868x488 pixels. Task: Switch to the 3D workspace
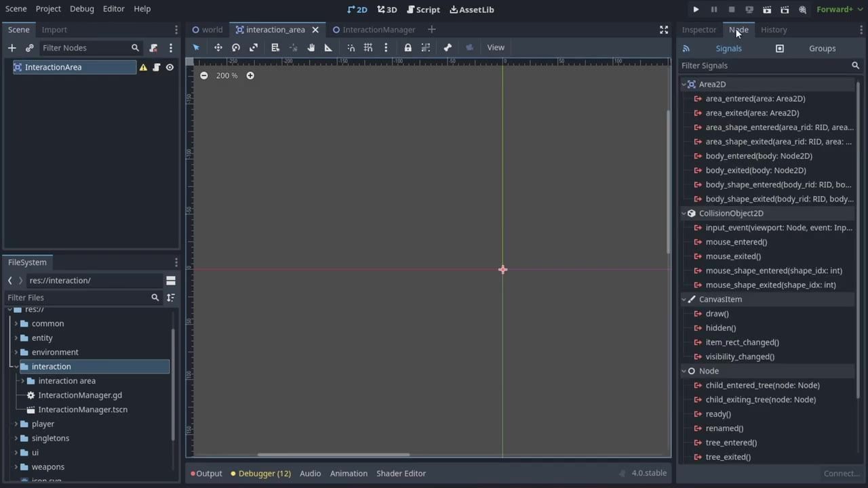pyautogui.click(x=387, y=9)
